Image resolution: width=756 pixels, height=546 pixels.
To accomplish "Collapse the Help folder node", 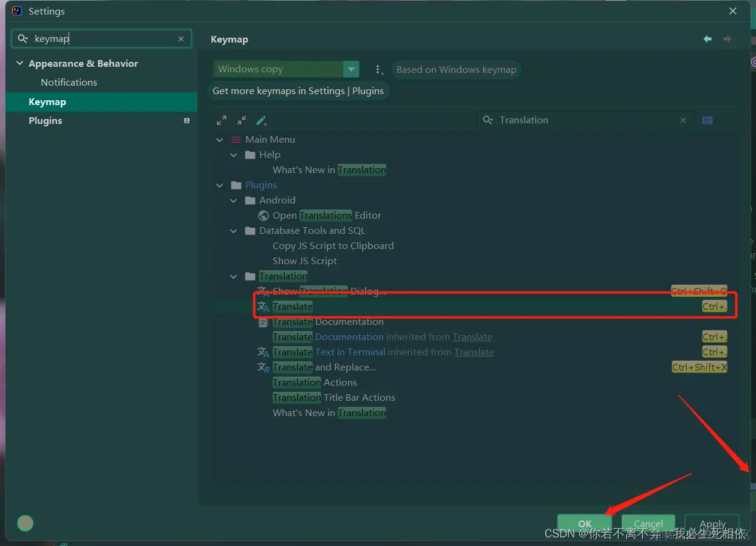I will click(234, 155).
